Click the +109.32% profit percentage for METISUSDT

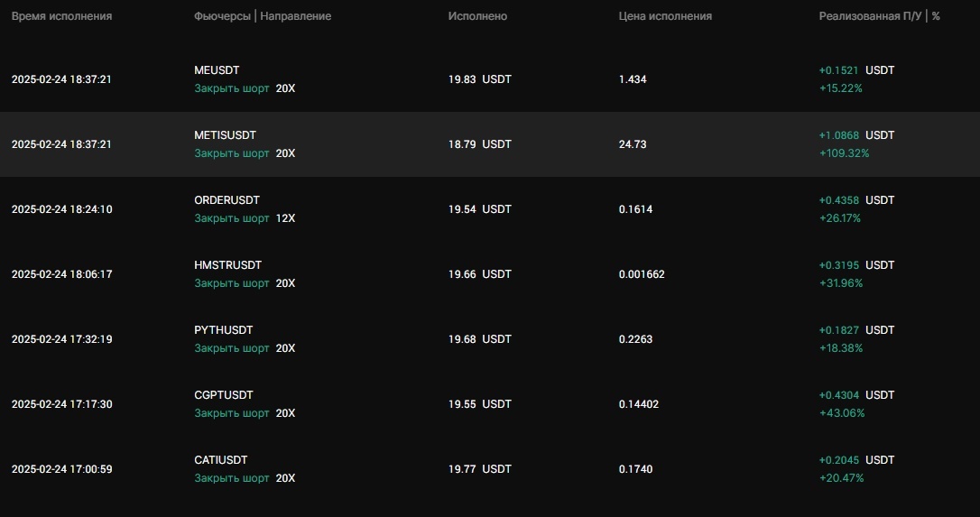pos(844,153)
